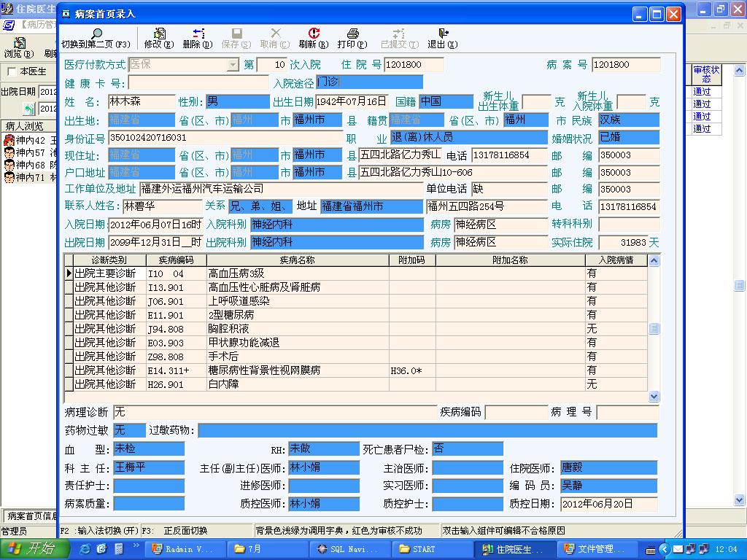Select row 出院主要诊断 高血压病3级
This screenshot has width=747, height=560.
tap(355, 273)
